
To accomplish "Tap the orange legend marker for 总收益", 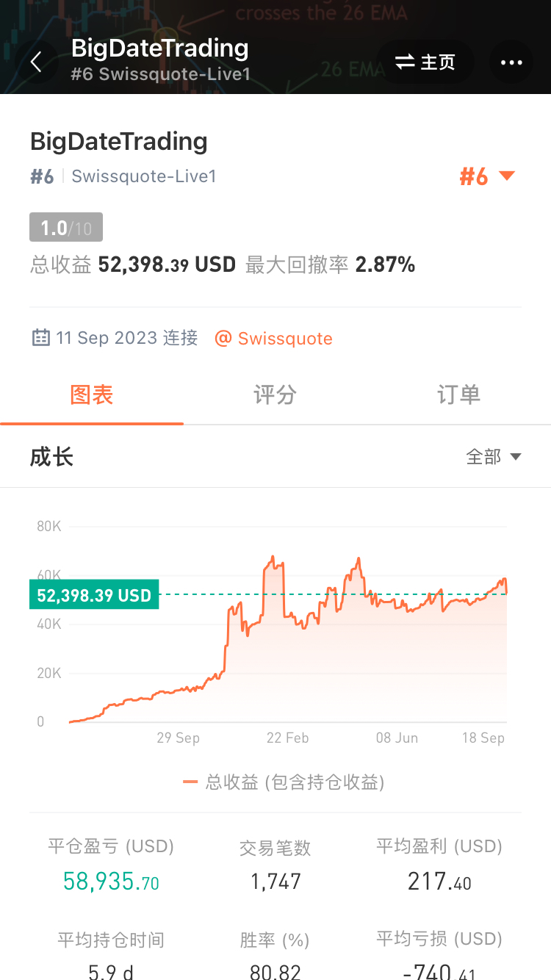I will coord(191,782).
